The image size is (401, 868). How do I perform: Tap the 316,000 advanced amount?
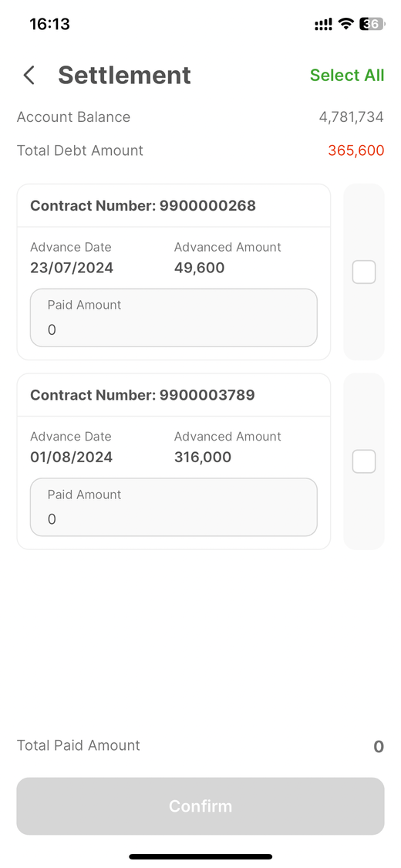pos(203,458)
